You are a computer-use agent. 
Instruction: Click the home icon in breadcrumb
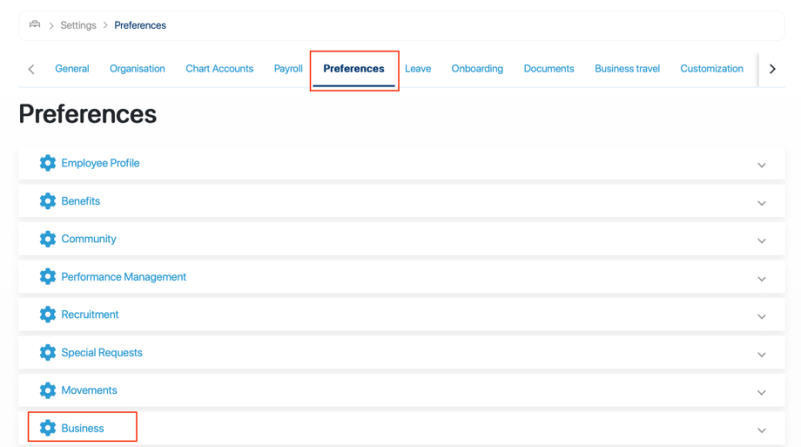pyautogui.click(x=35, y=24)
